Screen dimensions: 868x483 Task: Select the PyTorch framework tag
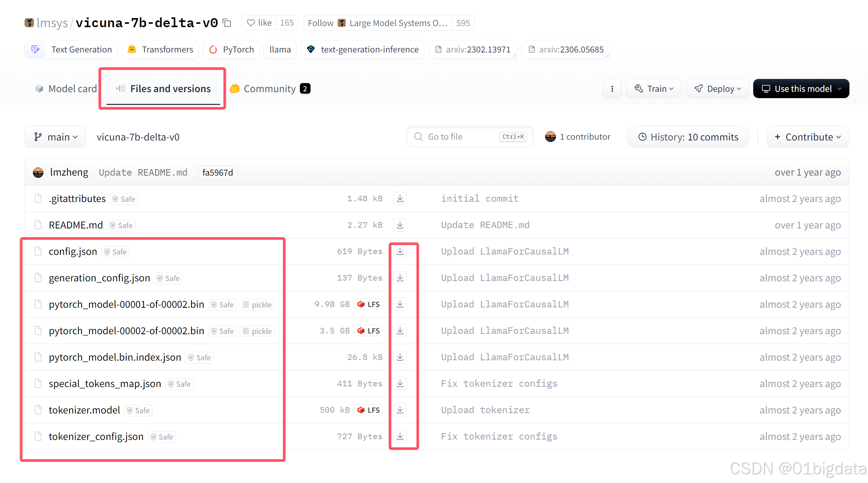[x=231, y=49]
